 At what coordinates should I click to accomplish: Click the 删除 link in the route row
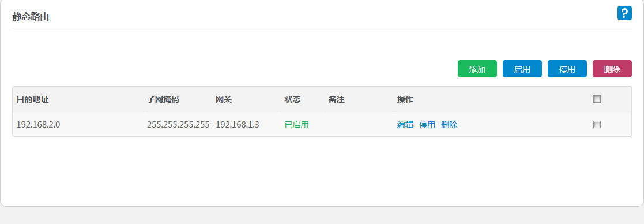[x=449, y=125]
